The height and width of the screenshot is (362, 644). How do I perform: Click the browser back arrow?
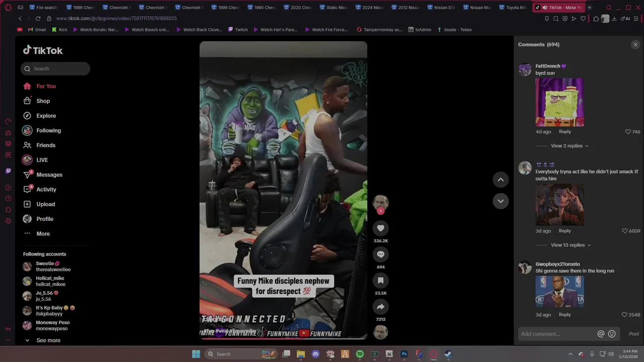pos(20,19)
